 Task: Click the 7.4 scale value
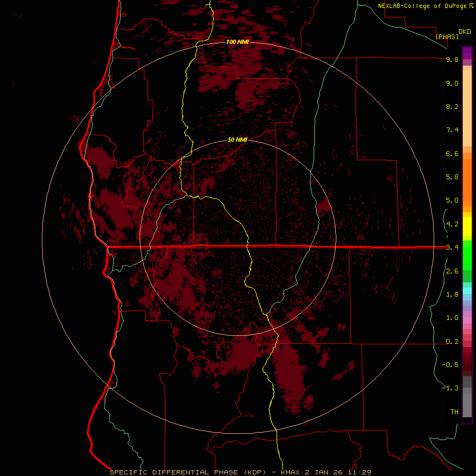(x=452, y=130)
